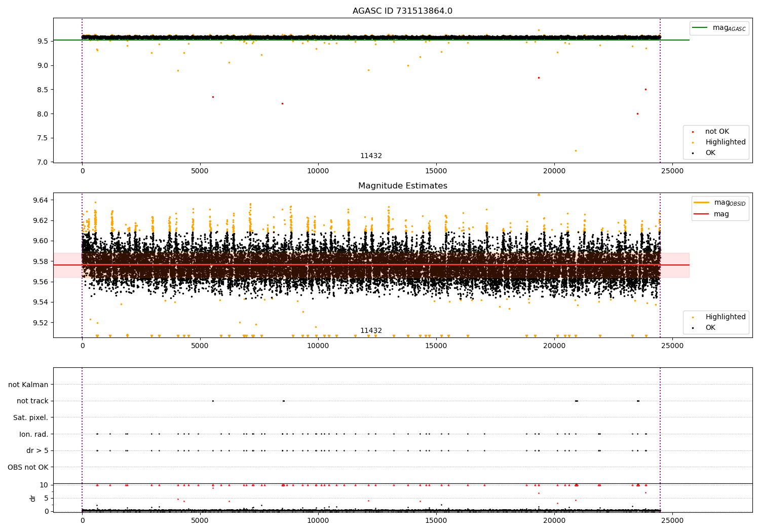Click the 'Sat. pixel.' row label
760x532 pixels.
click(31, 418)
